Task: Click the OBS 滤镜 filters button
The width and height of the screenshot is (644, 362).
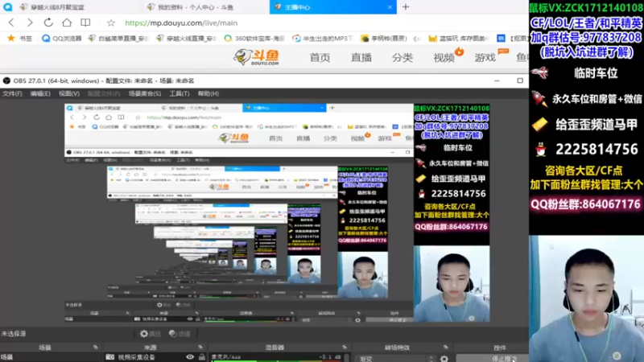Action: (180, 334)
